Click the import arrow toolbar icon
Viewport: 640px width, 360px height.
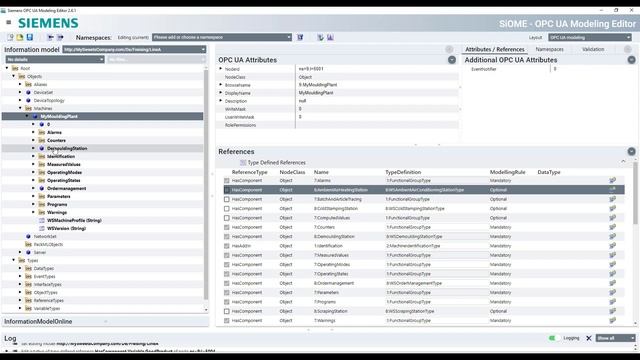[x=51, y=37]
